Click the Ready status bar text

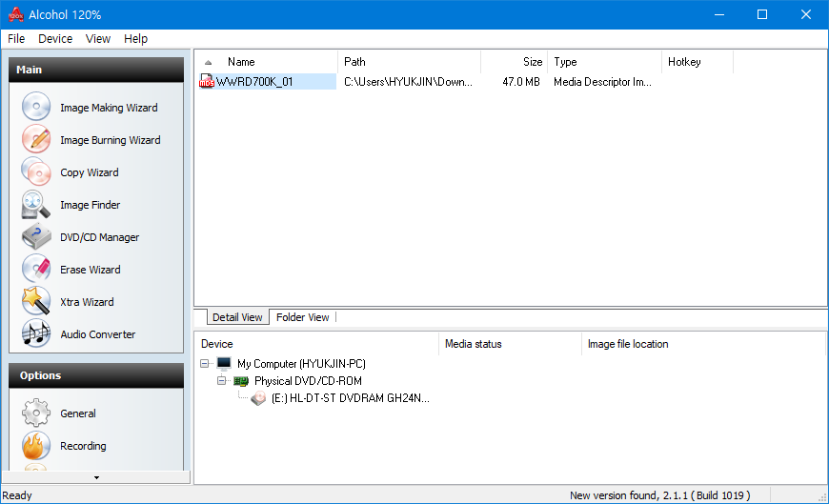tap(17, 495)
